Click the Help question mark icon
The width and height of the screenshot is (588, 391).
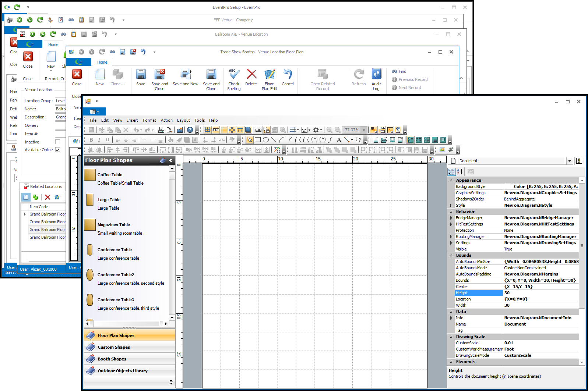point(190,130)
